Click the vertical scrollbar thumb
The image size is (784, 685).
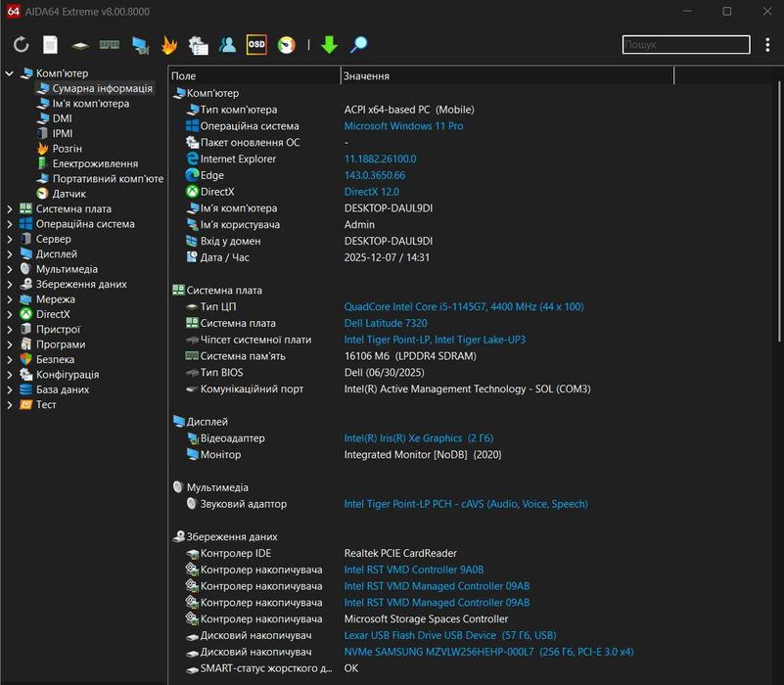pyautogui.click(x=779, y=212)
